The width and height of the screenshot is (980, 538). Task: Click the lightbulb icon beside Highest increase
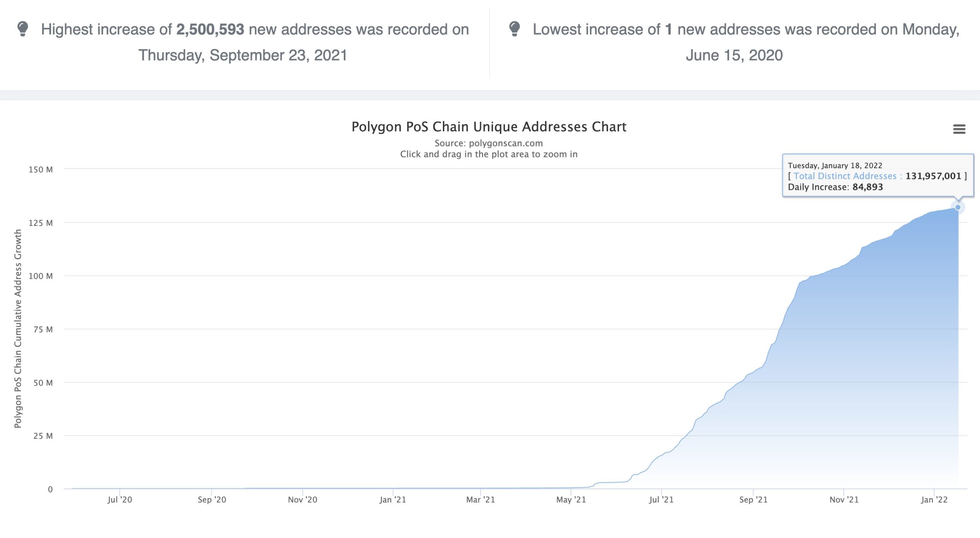[x=23, y=29]
